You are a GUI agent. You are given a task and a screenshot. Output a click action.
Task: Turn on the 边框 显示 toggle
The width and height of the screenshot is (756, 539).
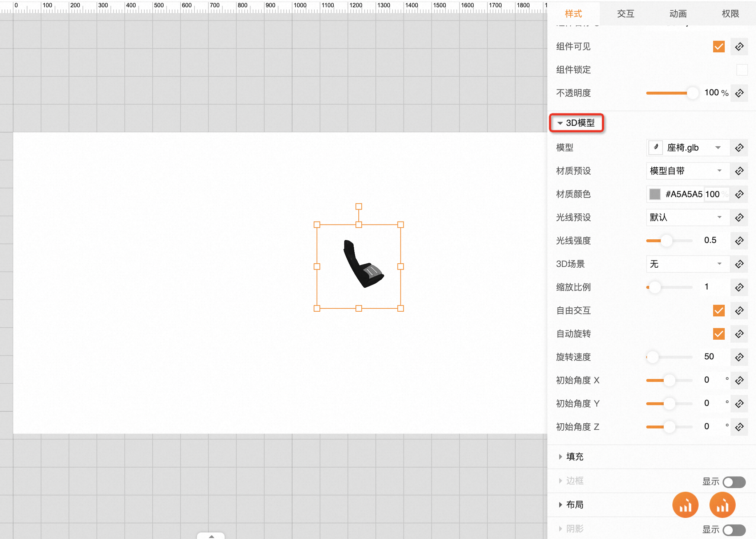tap(734, 482)
